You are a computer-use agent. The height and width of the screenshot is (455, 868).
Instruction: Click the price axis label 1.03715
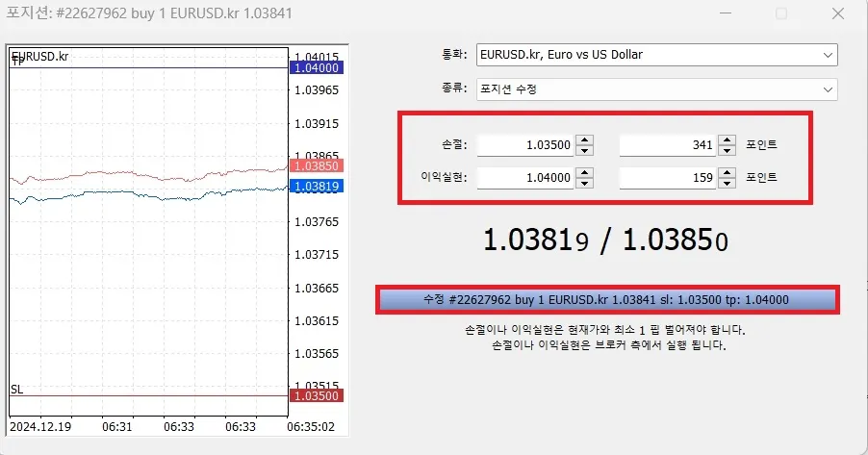(317, 255)
